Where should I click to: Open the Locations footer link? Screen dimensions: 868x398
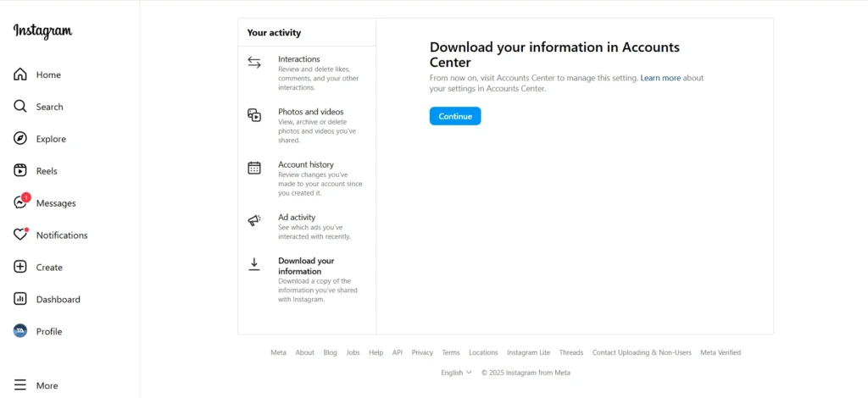pos(483,352)
